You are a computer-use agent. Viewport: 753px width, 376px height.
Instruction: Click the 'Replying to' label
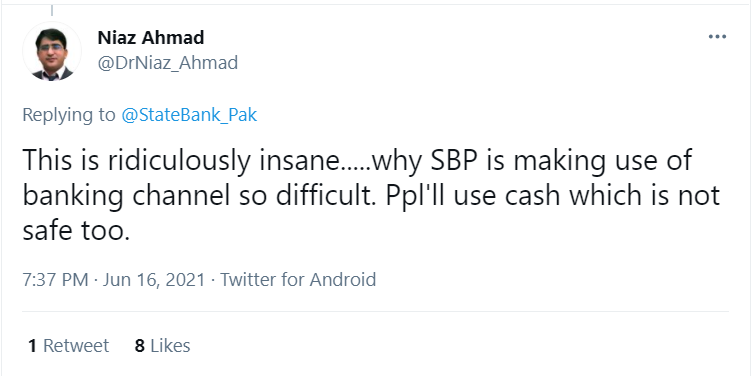69,115
